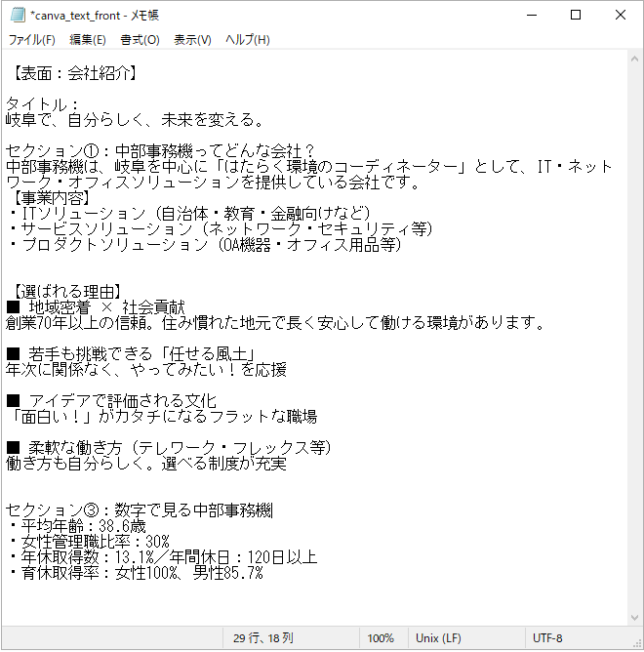This screenshot has width=644, height=652.
Task: Click the Unix (LF) status entry
Action: 438,638
